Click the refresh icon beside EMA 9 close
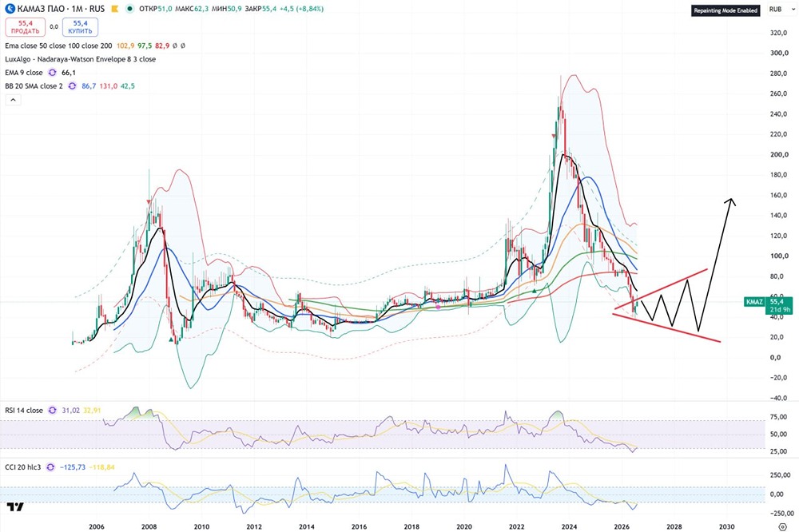 click(x=52, y=73)
